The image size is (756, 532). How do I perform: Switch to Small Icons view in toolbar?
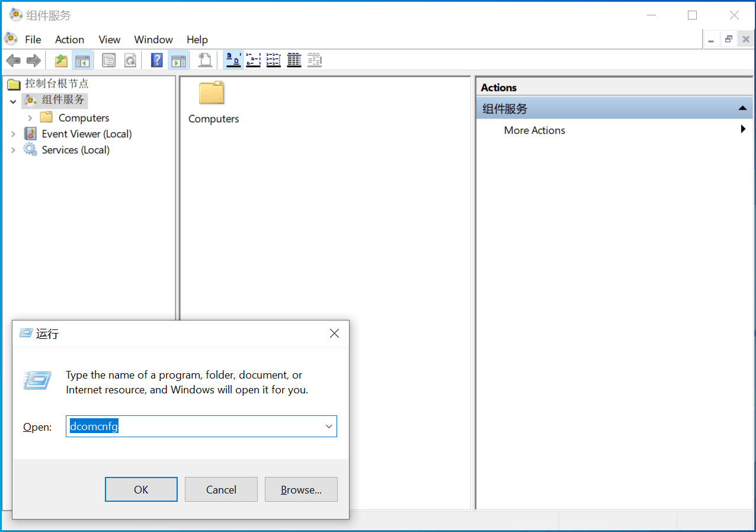click(x=254, y=60)
